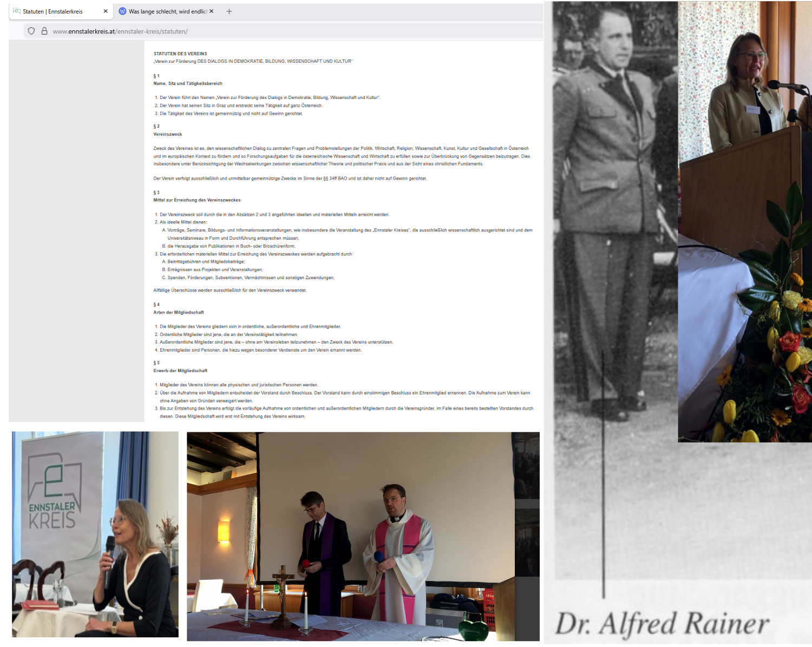Click the 'STATUTEN DES VEREINS' page heading
812x647 pixels.
180,54
